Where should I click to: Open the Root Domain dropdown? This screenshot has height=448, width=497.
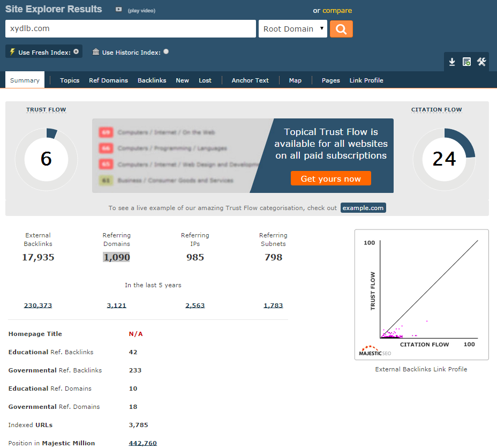point(293,29)
